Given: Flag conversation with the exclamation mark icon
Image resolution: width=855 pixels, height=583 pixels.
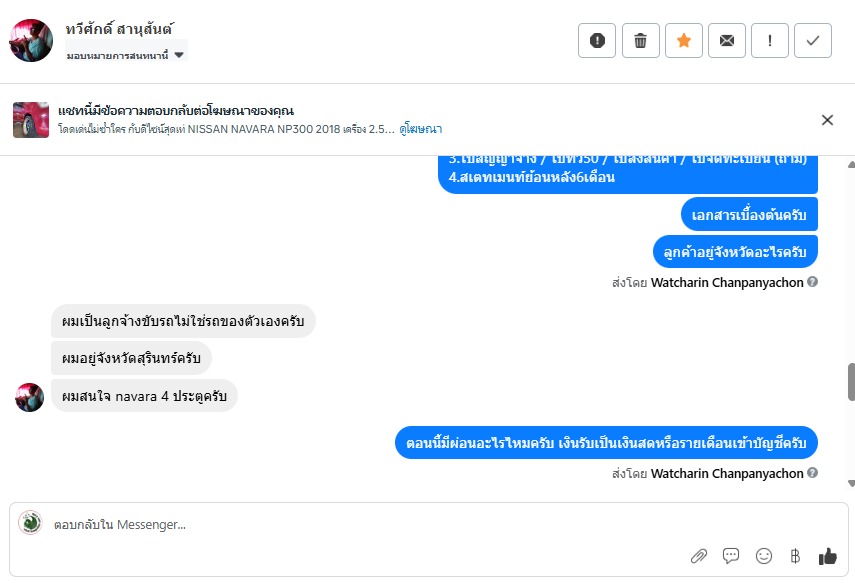Looking at the screenshot, I should 770,41.
